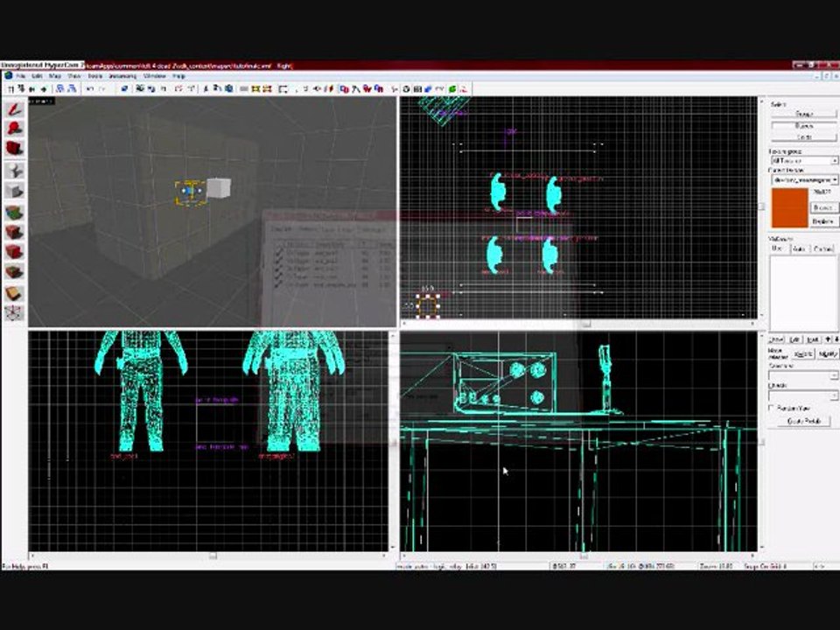Click the white cube in 3D view

tap(219, 188)
